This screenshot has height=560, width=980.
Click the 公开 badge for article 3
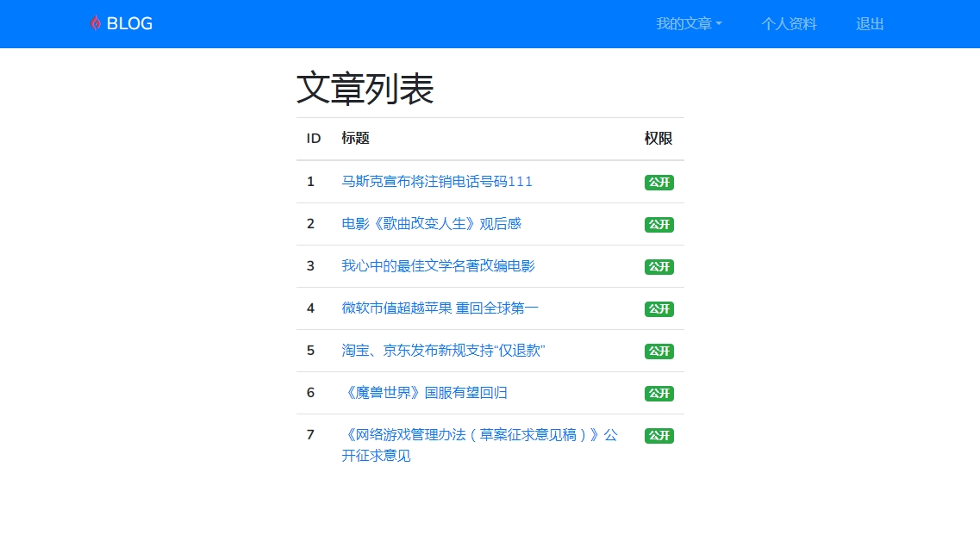659,267
